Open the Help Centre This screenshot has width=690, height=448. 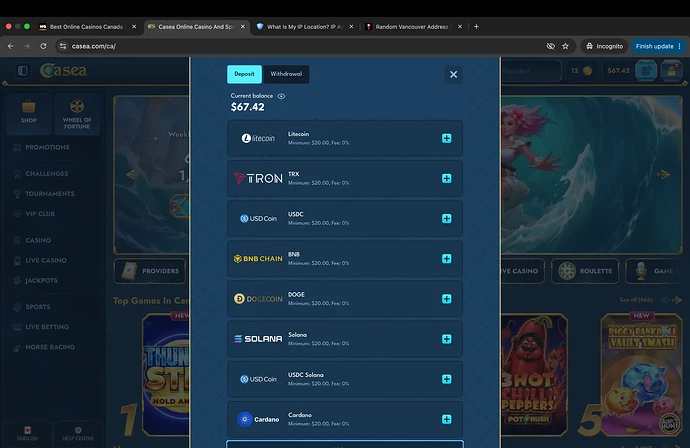click(78, 433)
